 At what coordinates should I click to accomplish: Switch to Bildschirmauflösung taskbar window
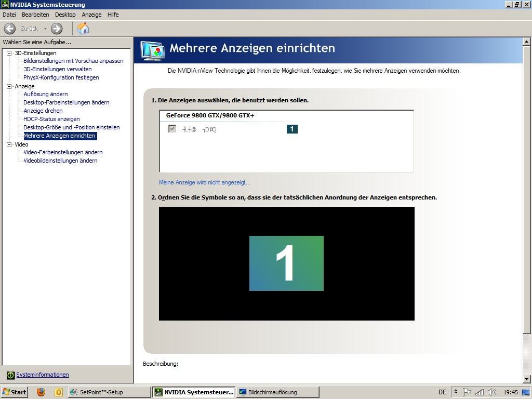[x=277, y=392]
